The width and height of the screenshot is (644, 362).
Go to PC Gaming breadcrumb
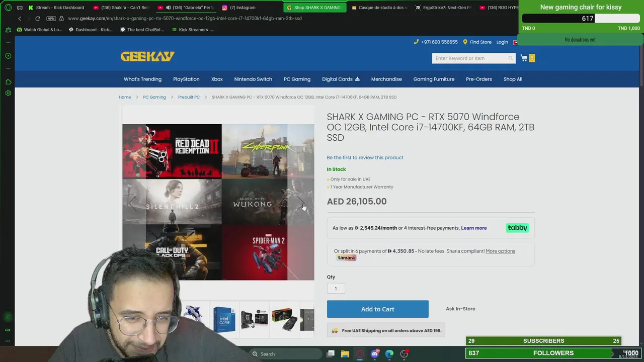pyautogui.click(x=154, y=97)
